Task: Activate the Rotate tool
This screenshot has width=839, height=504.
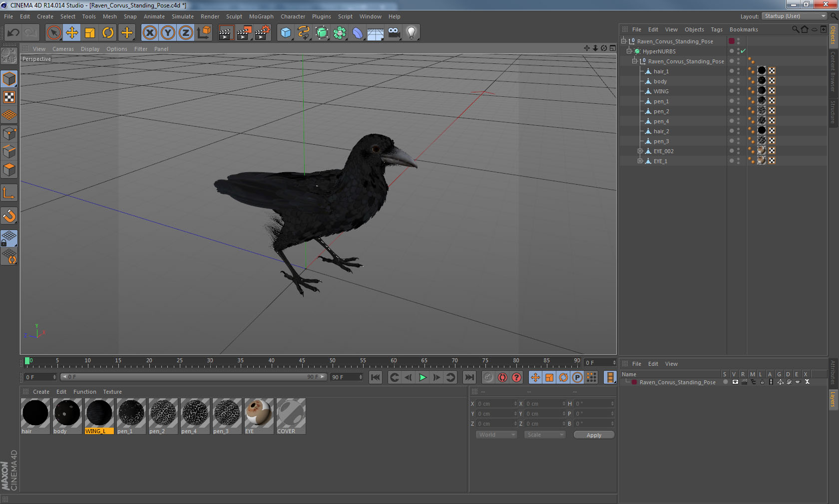Action: pos(108,33)
